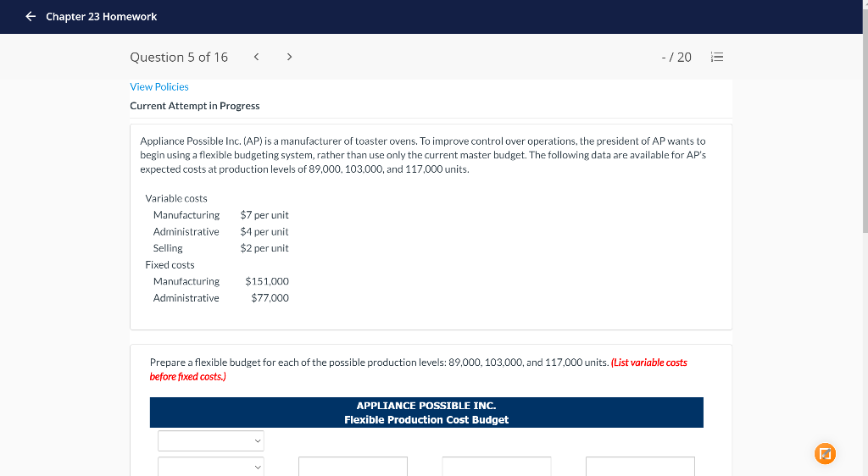This screenshot has width=868, height=476.
Task: Click the $7 per unit value
Action: (x=264, y=215)
